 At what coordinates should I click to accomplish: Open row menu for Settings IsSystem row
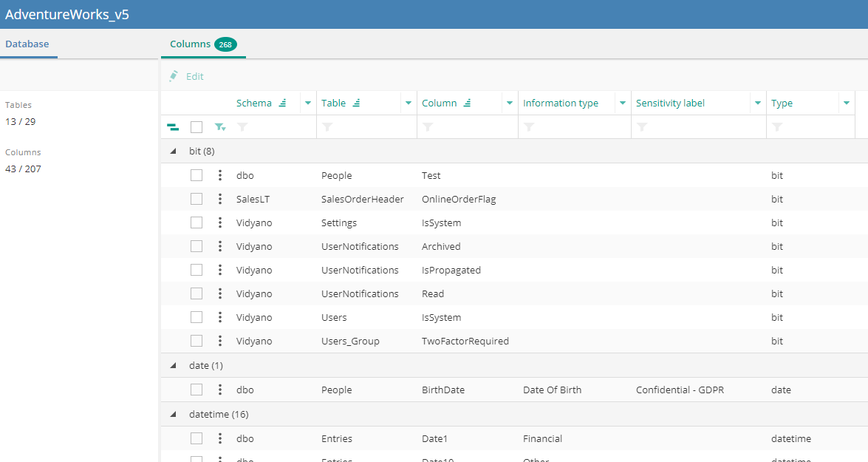click(x=219, y=222)
